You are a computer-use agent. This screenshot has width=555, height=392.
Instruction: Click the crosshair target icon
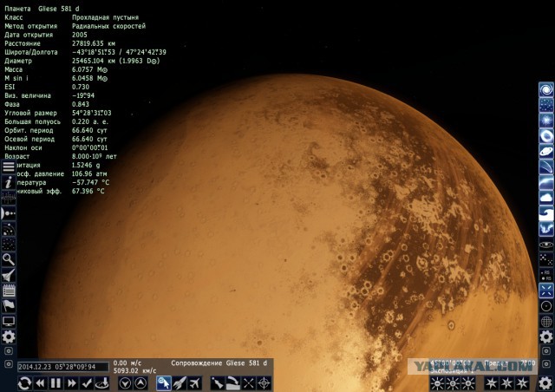264,383
